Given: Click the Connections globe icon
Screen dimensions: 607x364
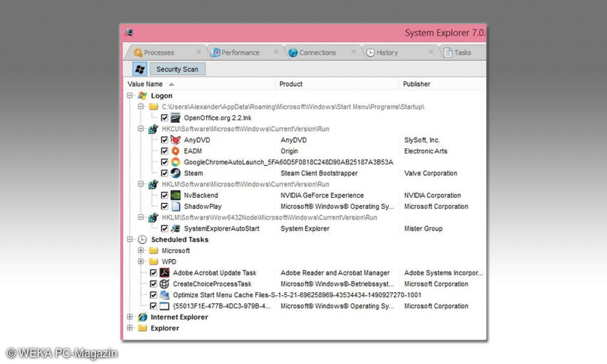Looking at the screenshot, I should (293, 53).
